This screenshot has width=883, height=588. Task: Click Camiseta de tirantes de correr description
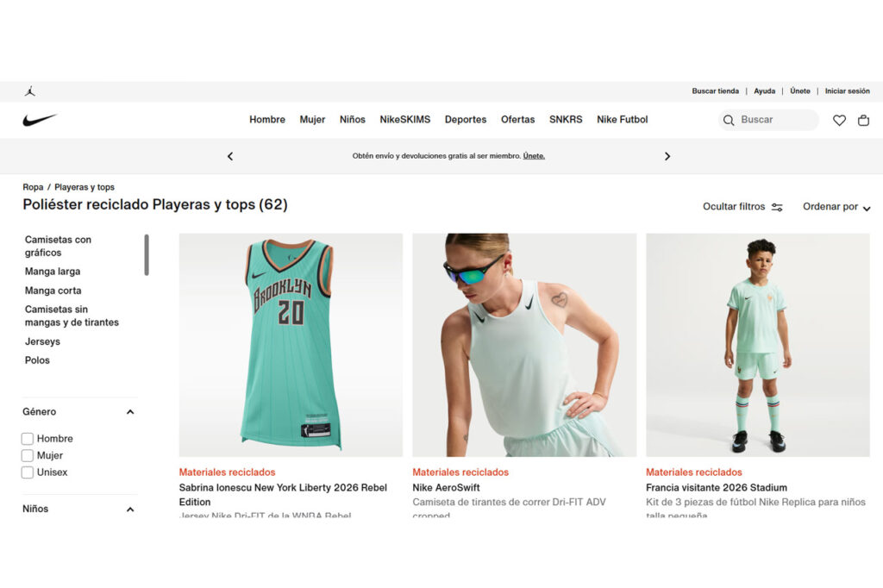509,508
